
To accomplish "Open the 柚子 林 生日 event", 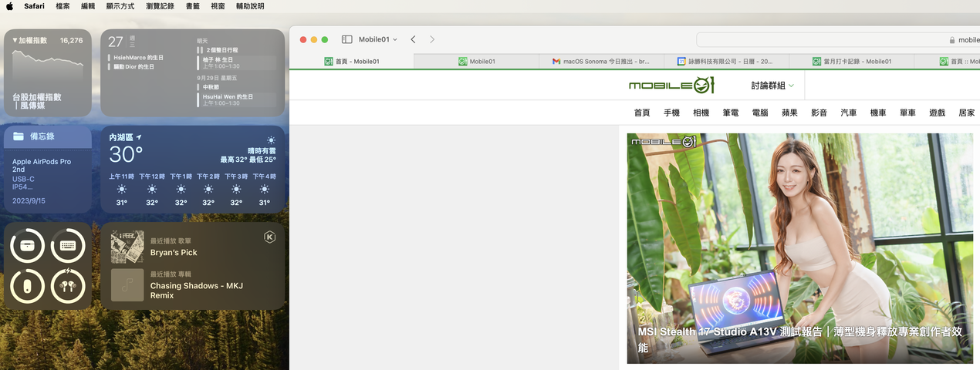I will [236, 62].
